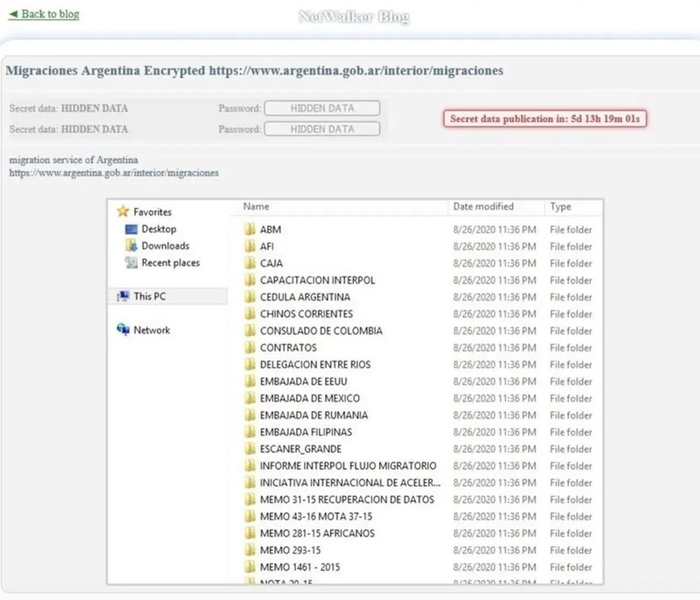Click the INICIATIVA INTERNACIONAL DE ACELER... folder icon

point(250,483)
